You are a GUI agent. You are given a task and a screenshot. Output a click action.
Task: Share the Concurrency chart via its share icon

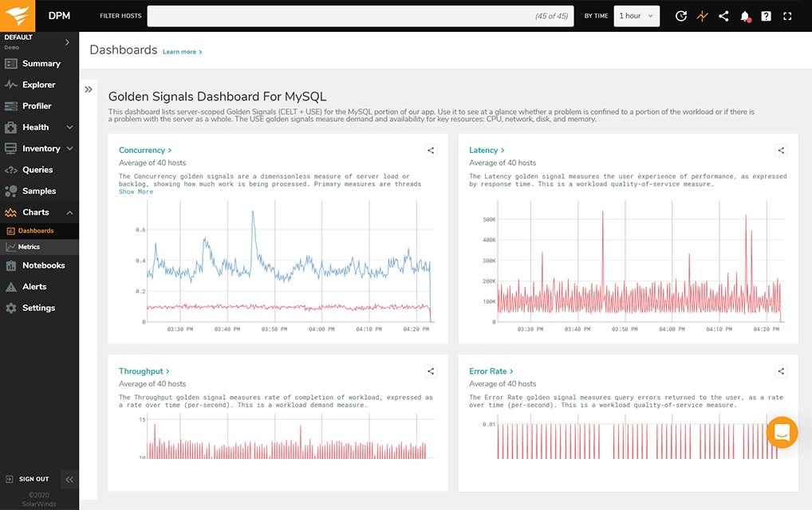coord(431,150)
